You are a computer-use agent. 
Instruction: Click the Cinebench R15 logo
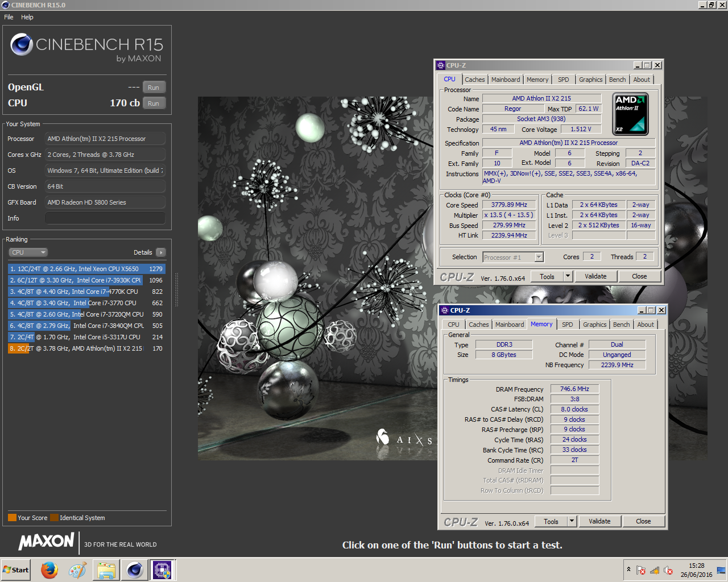pos(86,47)
